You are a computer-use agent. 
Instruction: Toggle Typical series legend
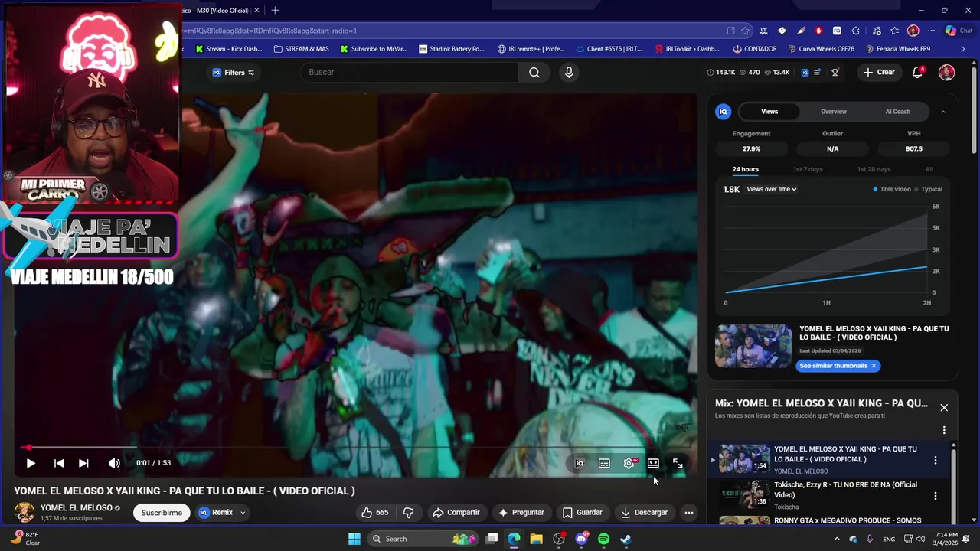(929, 189)
